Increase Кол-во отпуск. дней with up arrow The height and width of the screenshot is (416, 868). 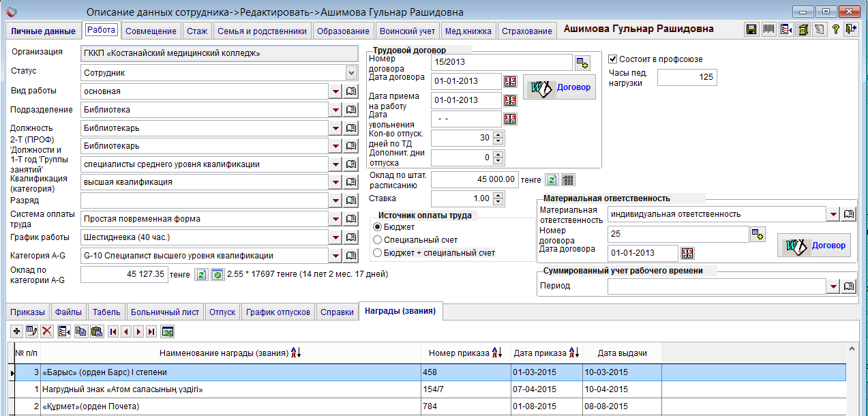click(498, 134)
